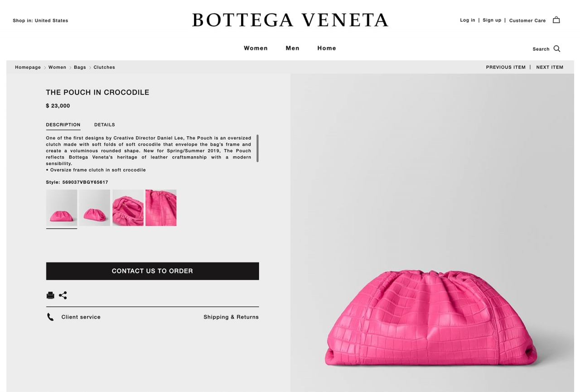Share this product via share icon
This screenshot has width=580, height=392.
click(63, 295)
